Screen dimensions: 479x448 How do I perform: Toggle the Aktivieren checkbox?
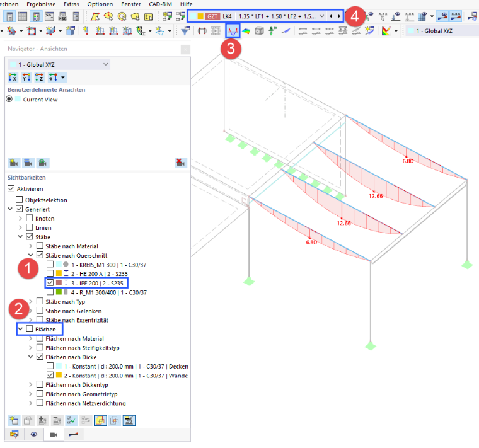11,188
